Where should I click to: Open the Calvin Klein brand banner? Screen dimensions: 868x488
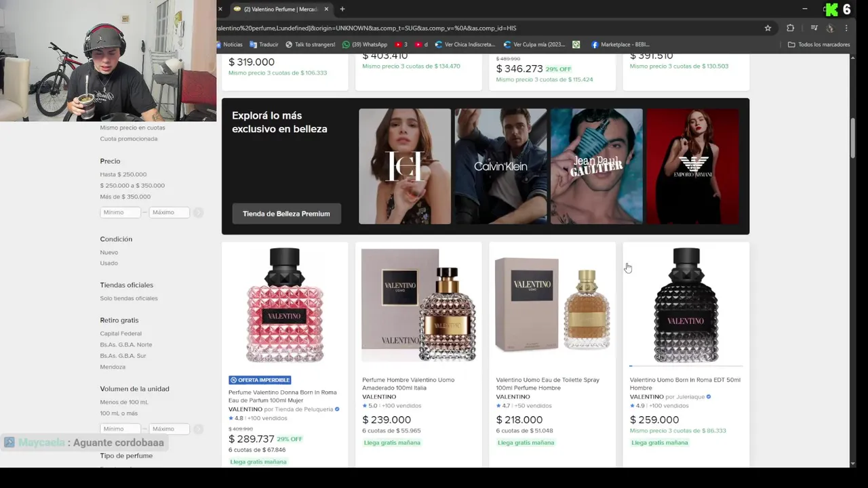coord(500,166)
